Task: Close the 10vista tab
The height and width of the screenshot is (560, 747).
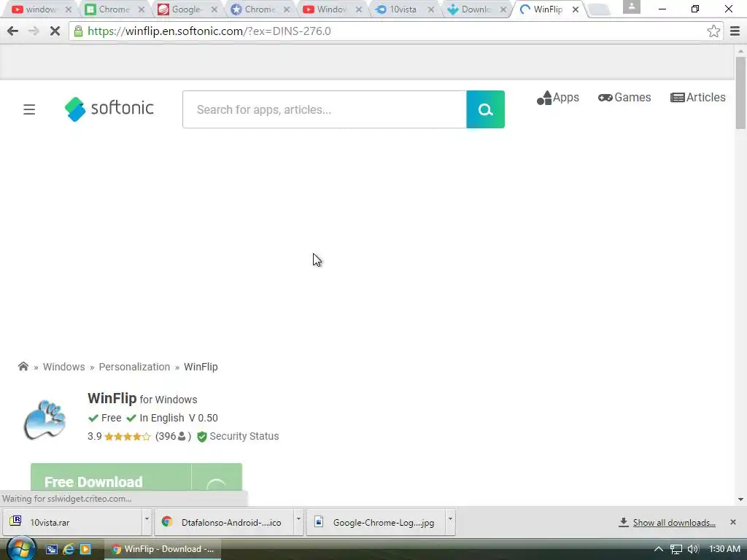Action: pos(430,9)
